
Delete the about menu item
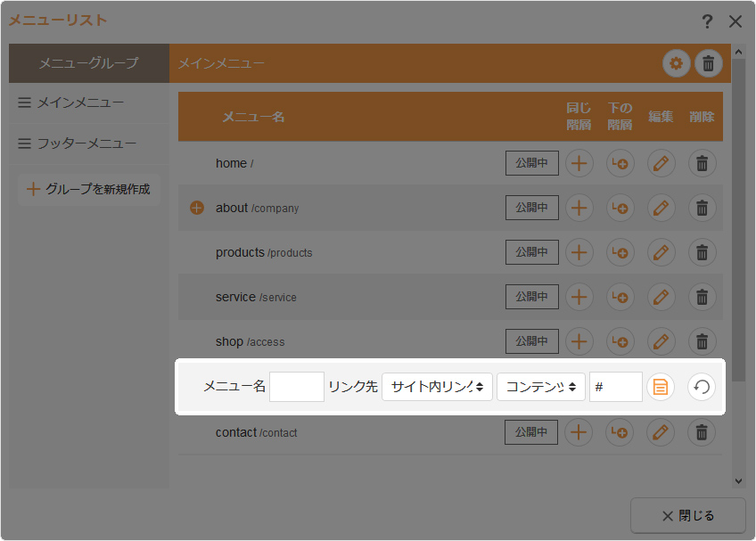tap(702, 208)
